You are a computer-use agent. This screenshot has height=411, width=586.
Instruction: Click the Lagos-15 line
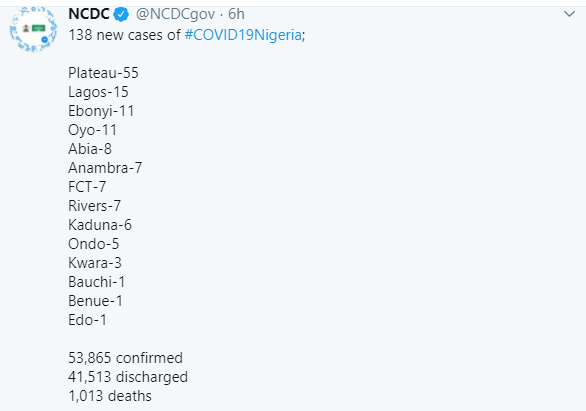pos(98,92)
